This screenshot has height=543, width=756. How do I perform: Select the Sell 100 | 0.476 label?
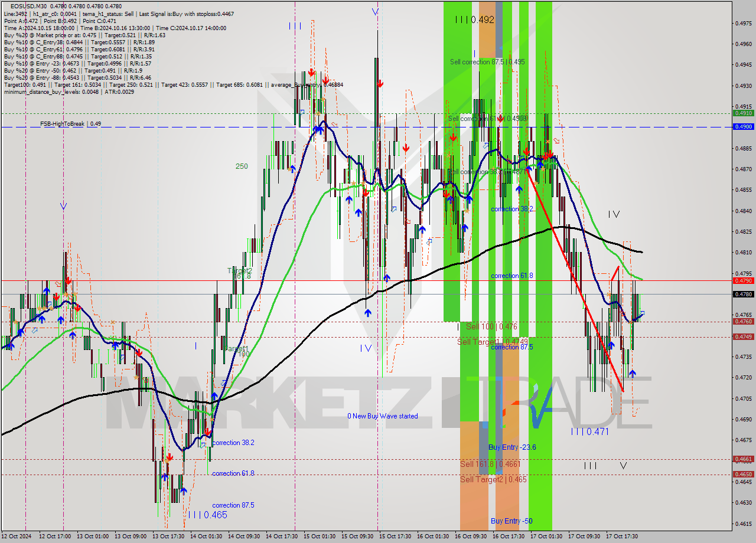(x=491, y=326)
